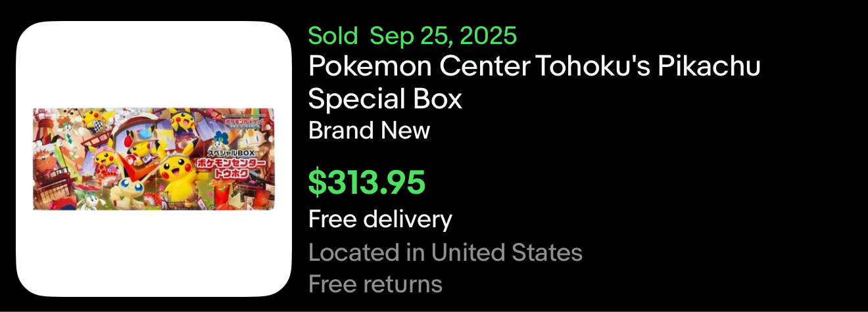
Task: Click the "Free delivery" shipping text
Action: click(380, 219)
